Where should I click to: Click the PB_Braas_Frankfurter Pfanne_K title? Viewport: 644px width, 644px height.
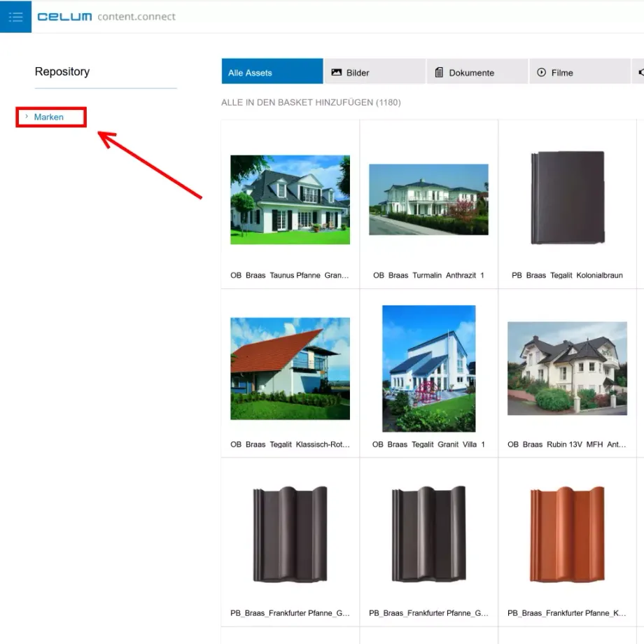tap(567, 613)
